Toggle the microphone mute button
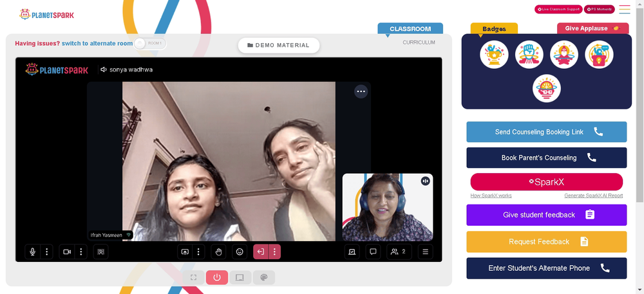The width and height of the screenshot is (644, 294). [x=32, y=252]
